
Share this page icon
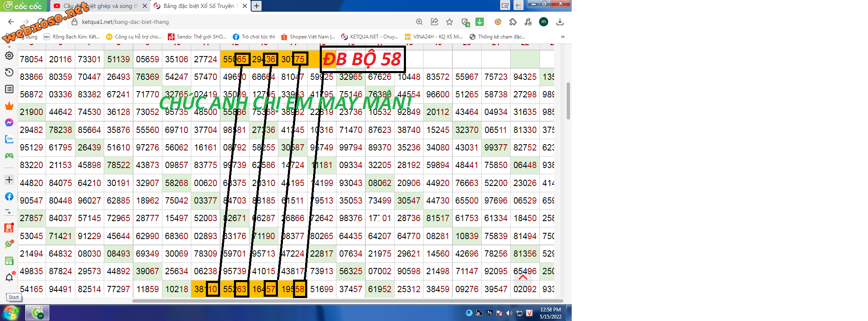pyautogui.click(x=434, y=22)
